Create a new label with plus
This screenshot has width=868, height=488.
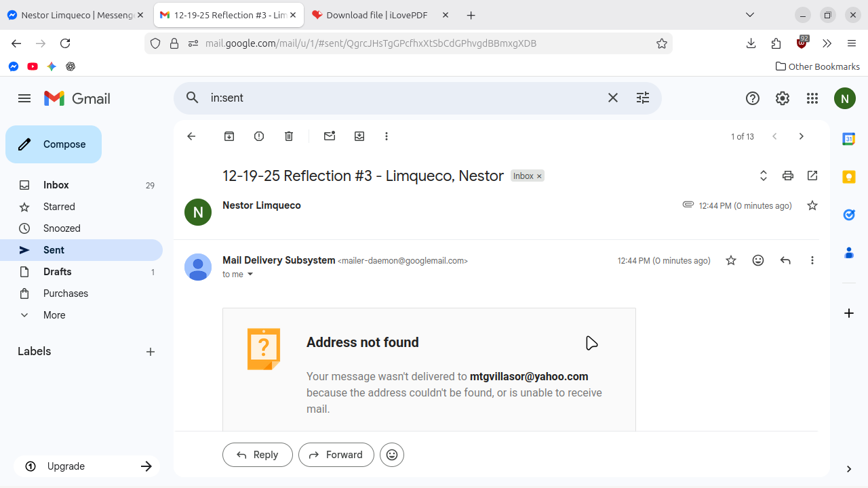coord(151,352)
